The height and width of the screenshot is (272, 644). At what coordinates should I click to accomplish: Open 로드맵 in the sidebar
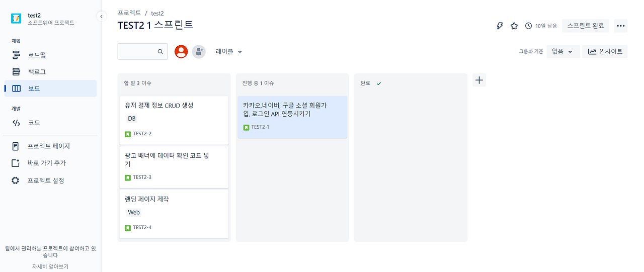click(x=37, y=55)
